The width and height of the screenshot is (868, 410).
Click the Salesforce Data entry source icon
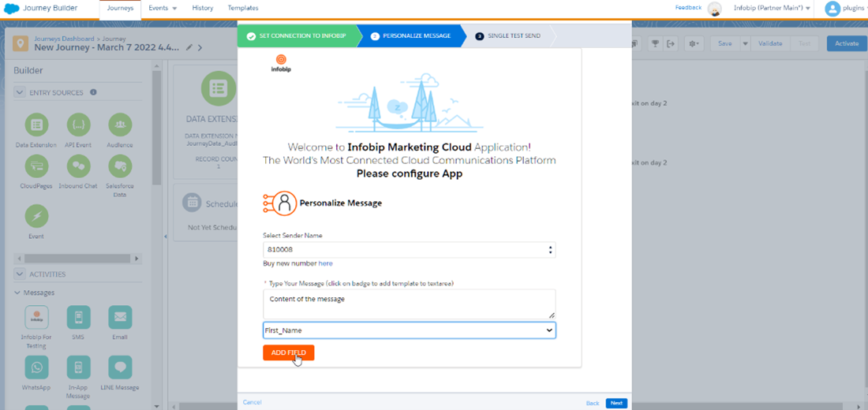[x=120, y=166]
